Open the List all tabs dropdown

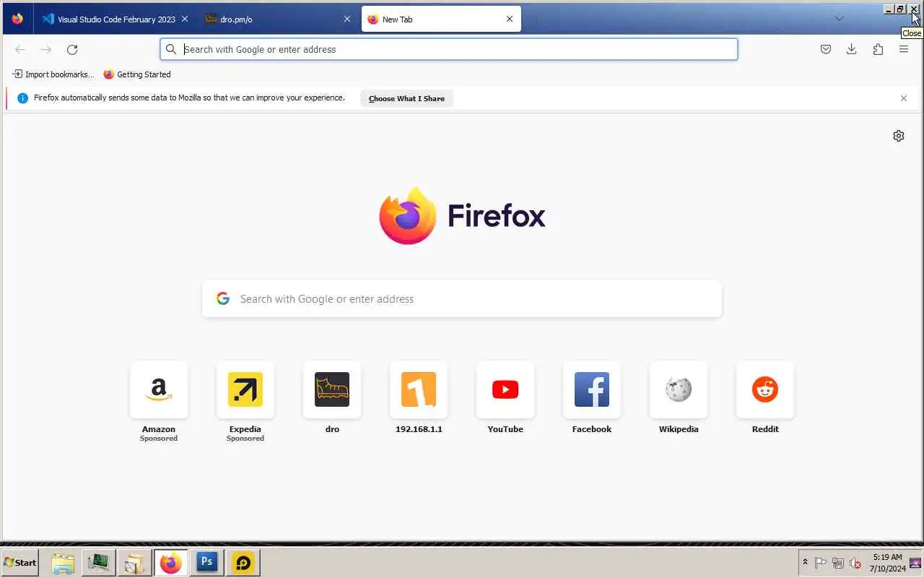tap(839, 19)
